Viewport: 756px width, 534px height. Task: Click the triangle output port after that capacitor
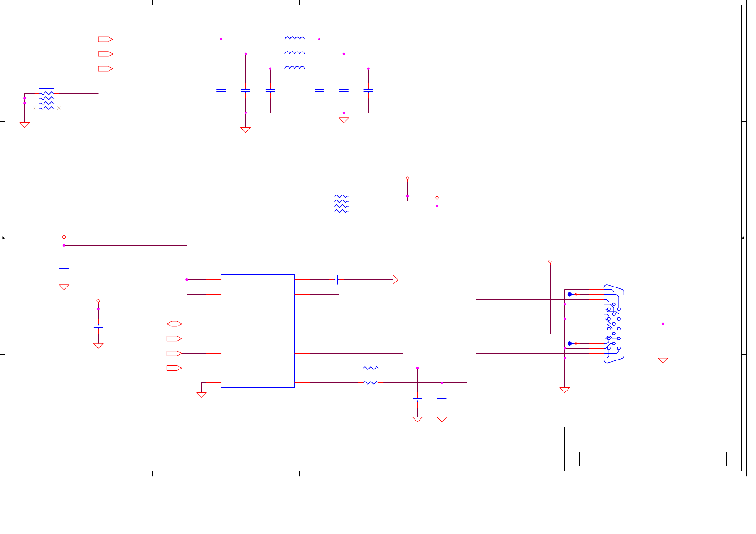395,280
